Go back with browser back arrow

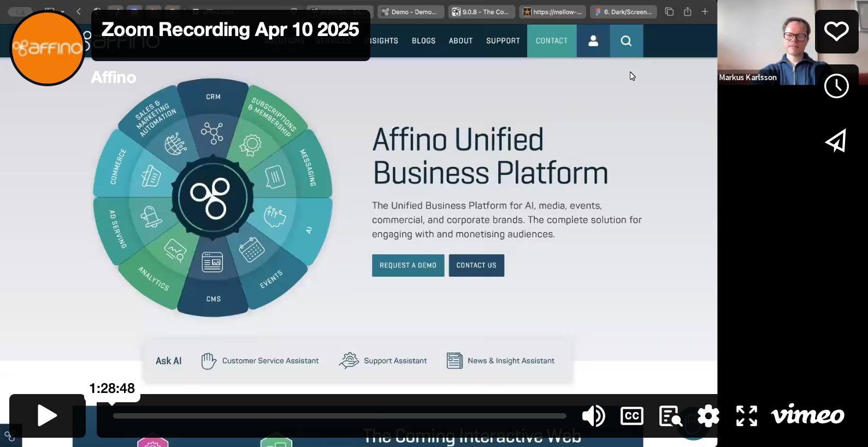pyautogui.click(x=79, y=11)
